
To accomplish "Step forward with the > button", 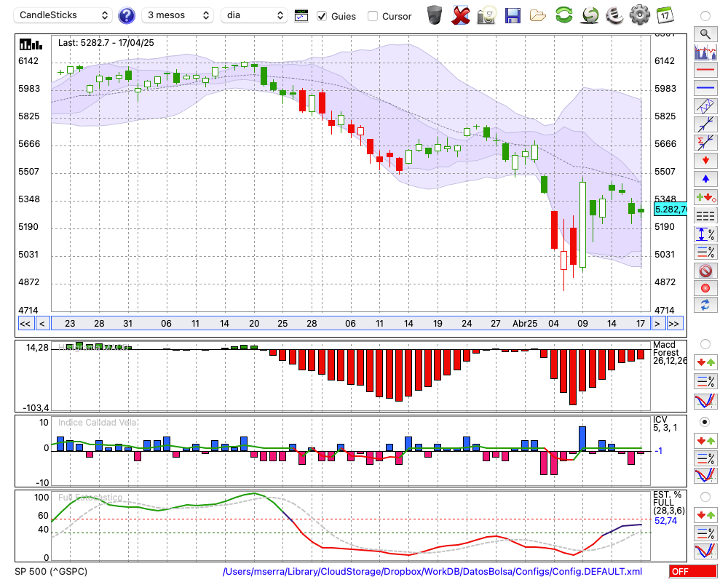I will click(657, 324).
